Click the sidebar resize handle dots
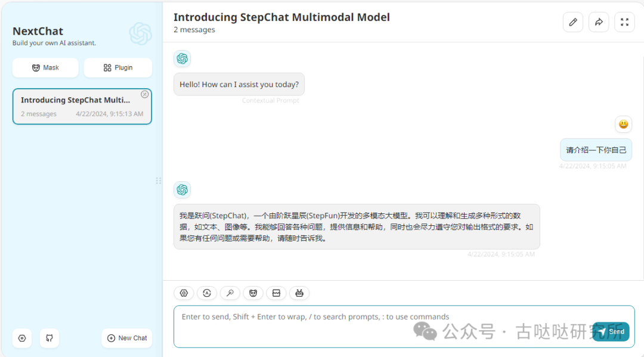644x357 pixels. [159, 181]
